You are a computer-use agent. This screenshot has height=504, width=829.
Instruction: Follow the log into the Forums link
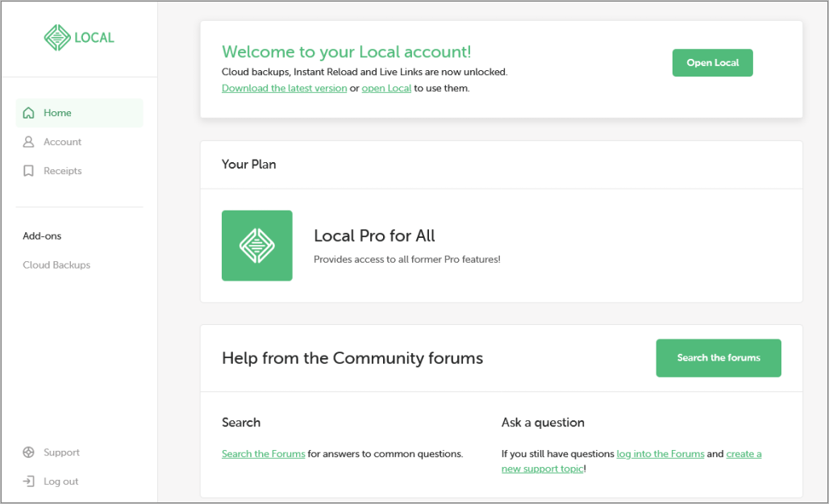pos(660,454)
